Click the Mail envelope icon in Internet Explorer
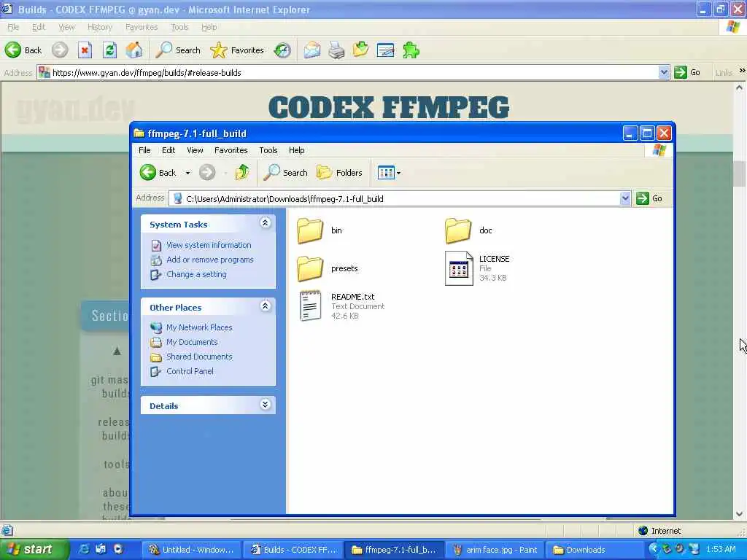The height and width of the screenshot is (560, 747). click(312, 50)
